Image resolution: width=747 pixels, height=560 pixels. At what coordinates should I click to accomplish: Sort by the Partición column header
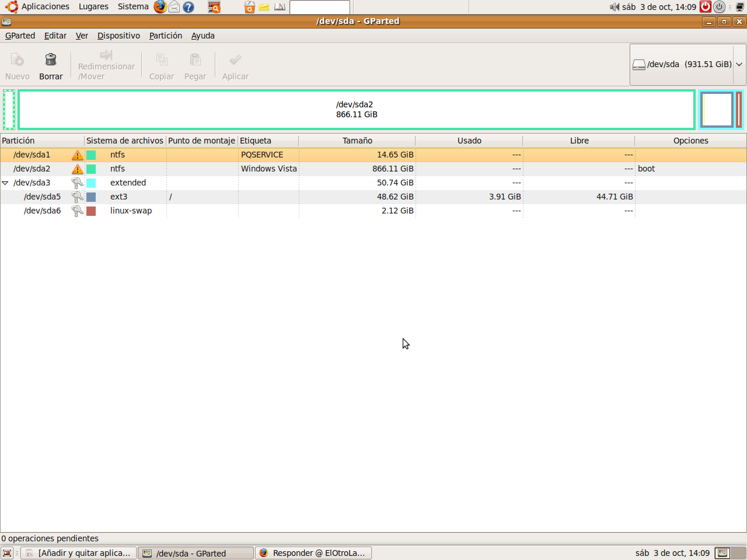tap(42, 141)
